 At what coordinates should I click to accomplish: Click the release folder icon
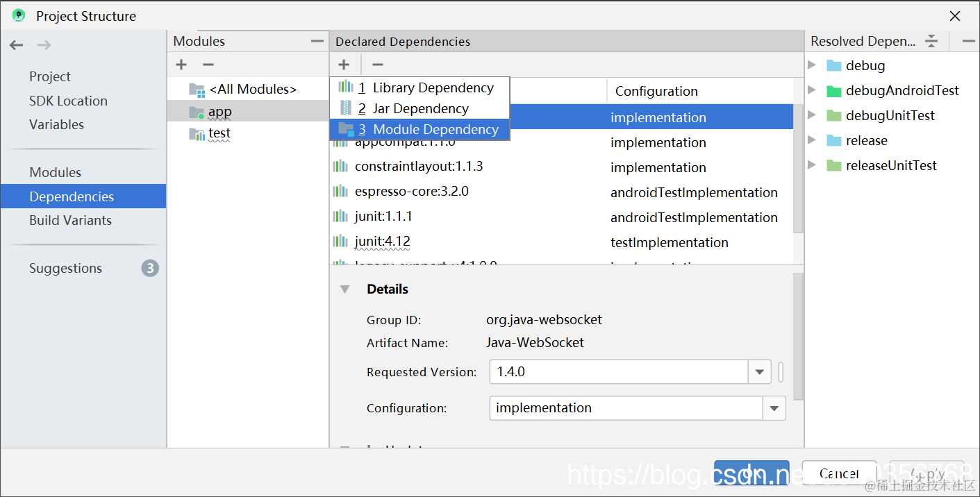point(834,141)
